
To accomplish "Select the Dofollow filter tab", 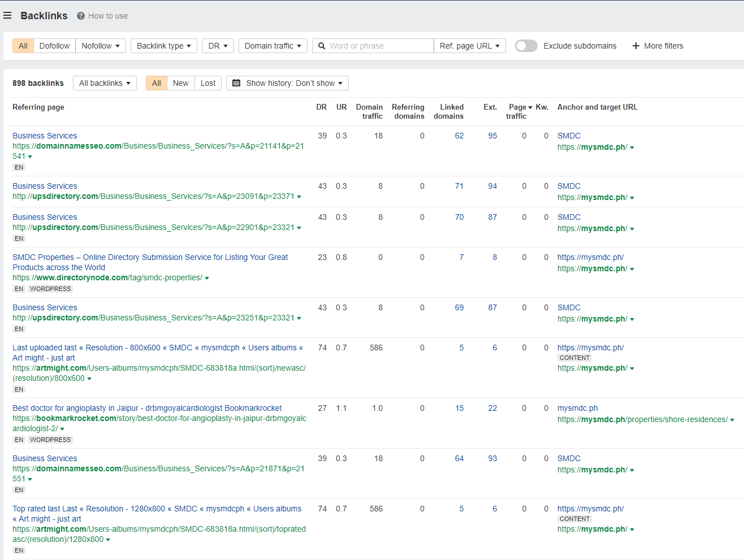I will coord(54,46).
